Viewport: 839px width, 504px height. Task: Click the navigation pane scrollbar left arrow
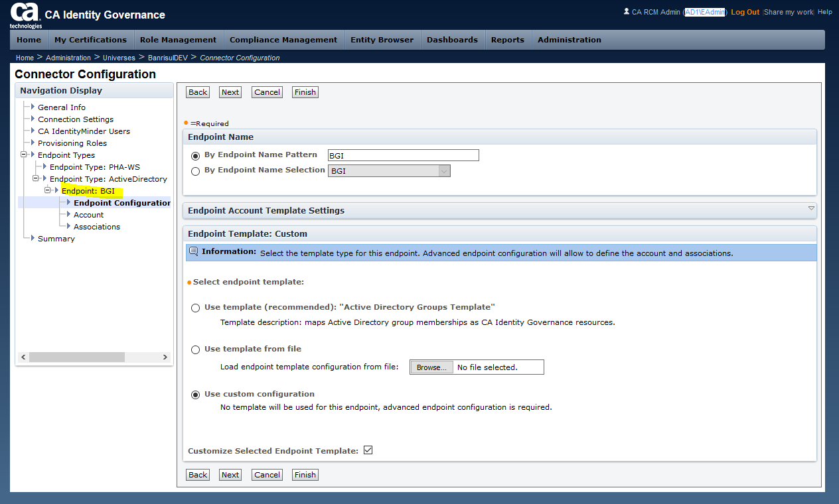tap(23, 357)
